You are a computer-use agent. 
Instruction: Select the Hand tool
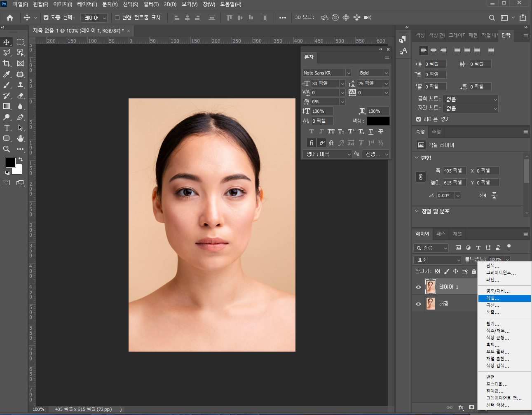click(20, 138)
